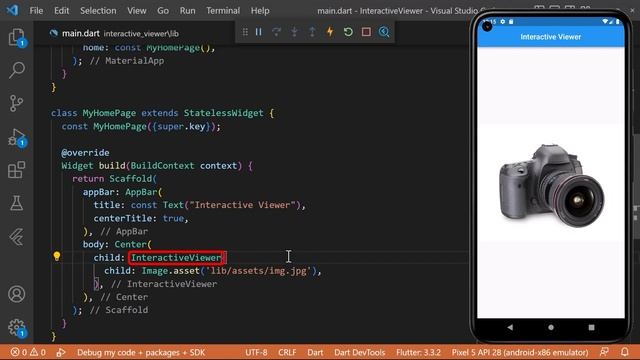This screenshot has width=640, height=360.
Task: Open the Flutter sidebar view
Action: click(17, 237)
